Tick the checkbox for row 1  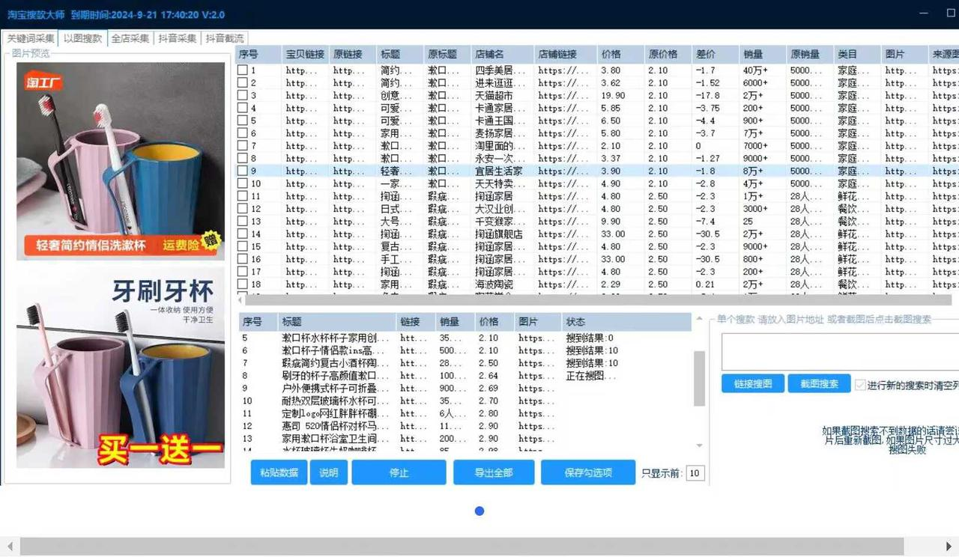242,70
